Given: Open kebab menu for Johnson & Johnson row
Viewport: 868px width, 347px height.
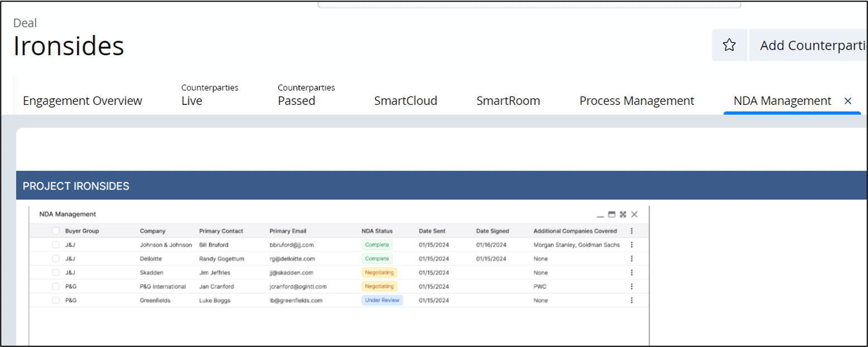Looking at the screenshot, I should (x=631, y=245).
